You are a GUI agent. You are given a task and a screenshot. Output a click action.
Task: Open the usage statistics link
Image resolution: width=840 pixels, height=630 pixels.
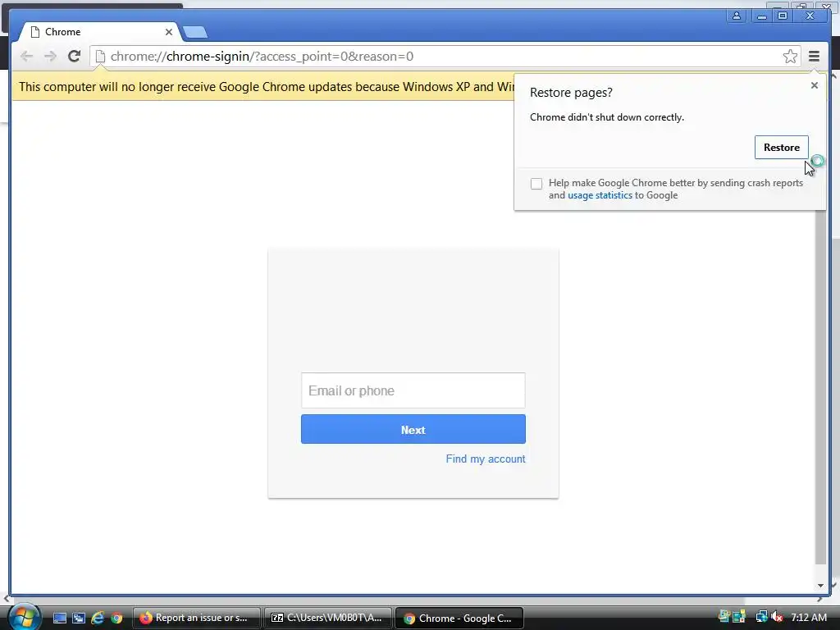[600, 195]
